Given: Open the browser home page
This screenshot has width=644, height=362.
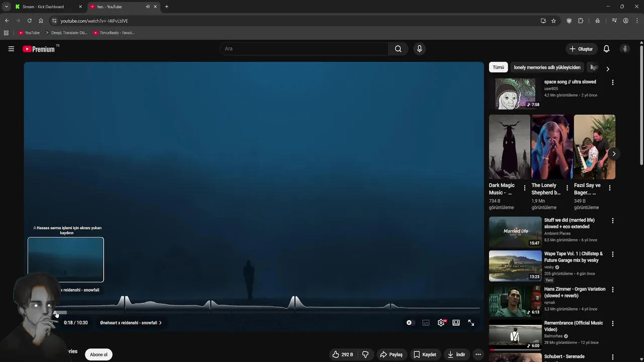Looking at the screenshot, I should coord(41,21).
